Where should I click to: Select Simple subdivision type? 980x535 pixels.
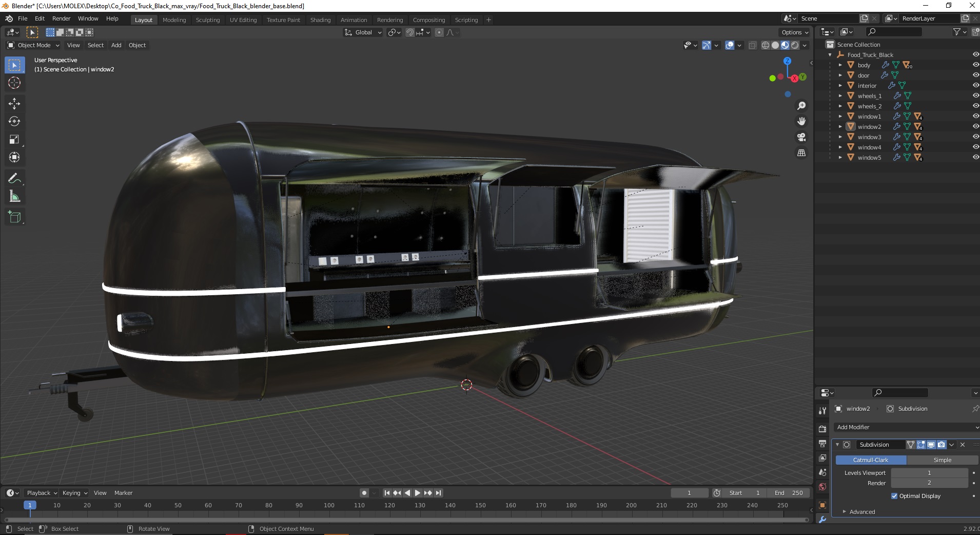point(943,460)
